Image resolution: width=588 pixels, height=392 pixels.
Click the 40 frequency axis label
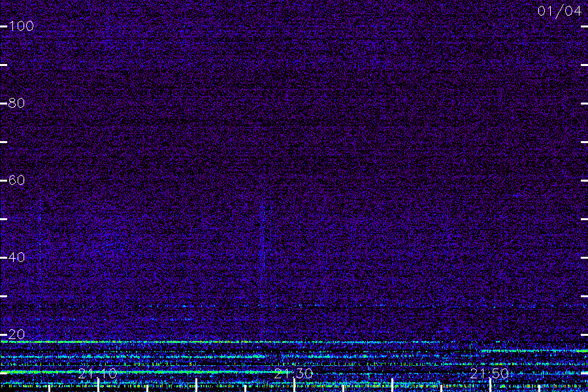point(16,257)
